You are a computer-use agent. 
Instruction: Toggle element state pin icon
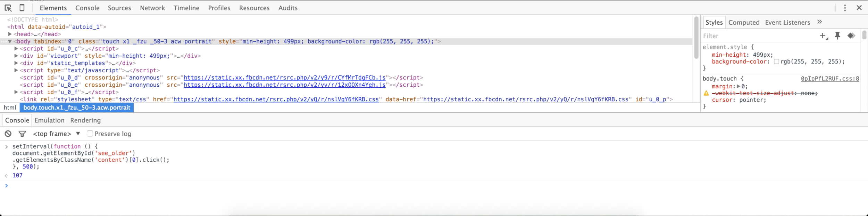(837, 35)
